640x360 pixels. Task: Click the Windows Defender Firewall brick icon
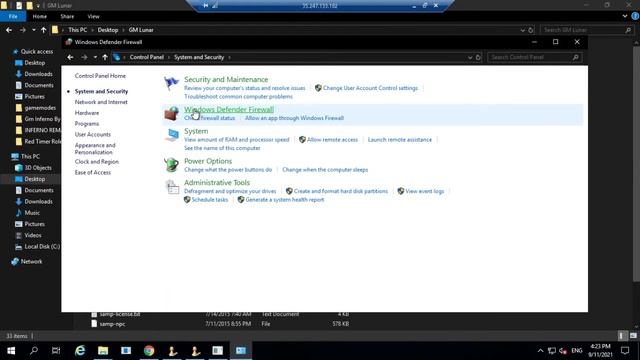pos(171,113)
